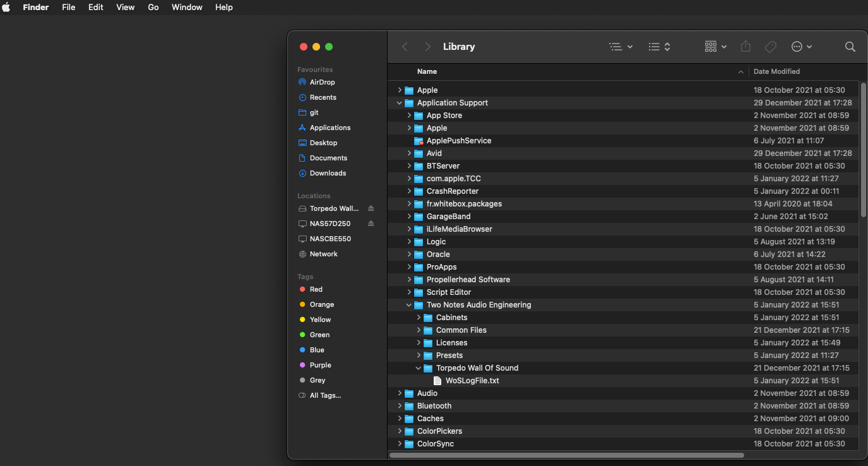Image resolution: width=868 pixels, height=466 pixels.
Task: Expand the Avid folder
Action: (x=409, y=153)
